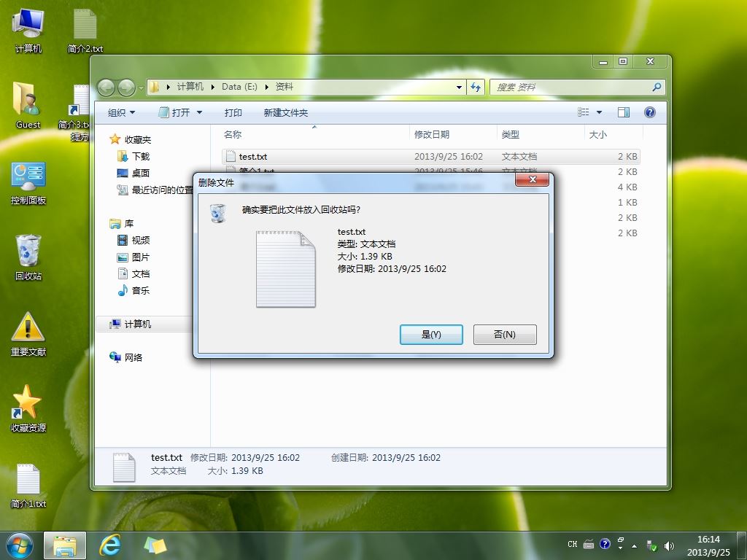The height and width of the screenshot is (560, 747).
Task: Click the change view icon
Action: point(583,112)
